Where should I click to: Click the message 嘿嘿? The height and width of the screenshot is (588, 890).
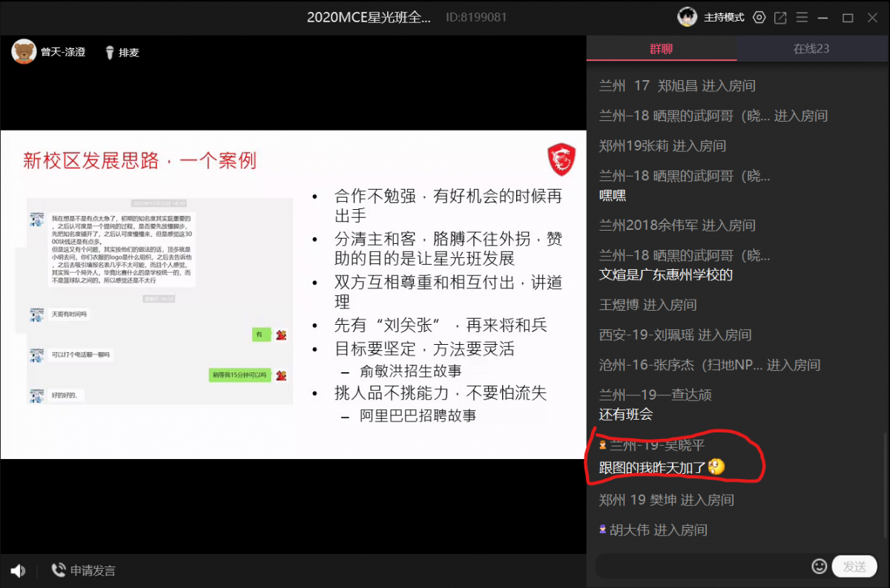(613, 196)
